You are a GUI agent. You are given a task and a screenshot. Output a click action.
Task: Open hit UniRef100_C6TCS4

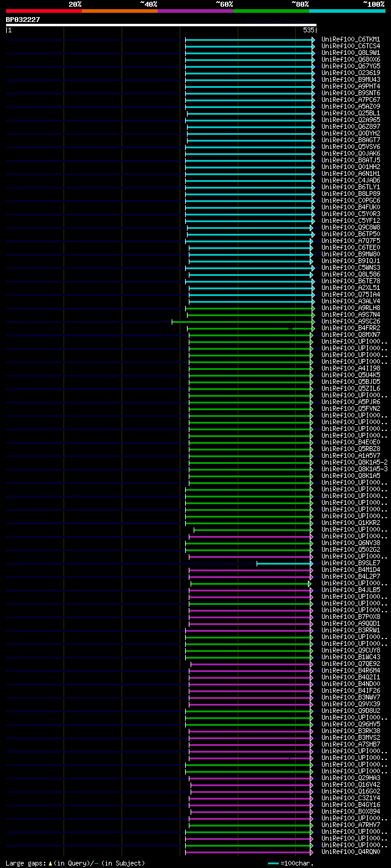click(x=351, y=46)
